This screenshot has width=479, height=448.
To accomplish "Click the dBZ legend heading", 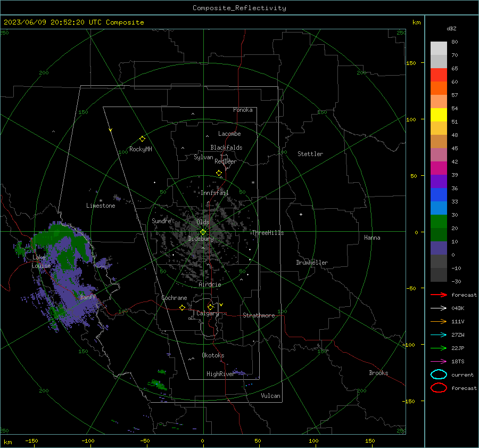I will pyautogui.click(x=451, y=28).
